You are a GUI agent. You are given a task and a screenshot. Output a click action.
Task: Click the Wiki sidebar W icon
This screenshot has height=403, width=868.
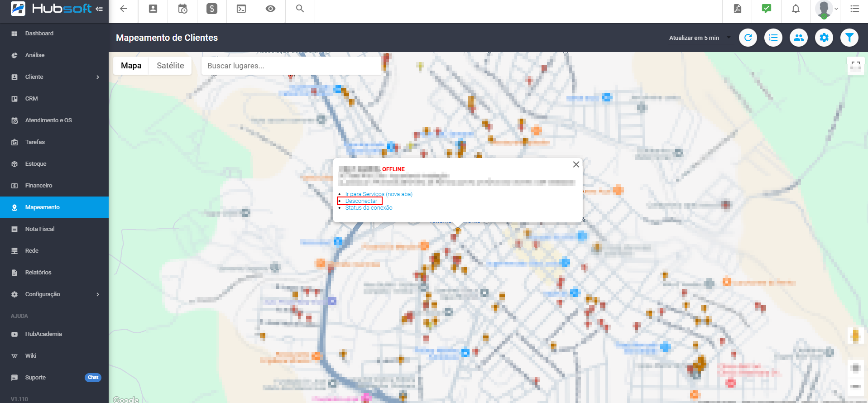pyautogui.click(x=14, y=356)
